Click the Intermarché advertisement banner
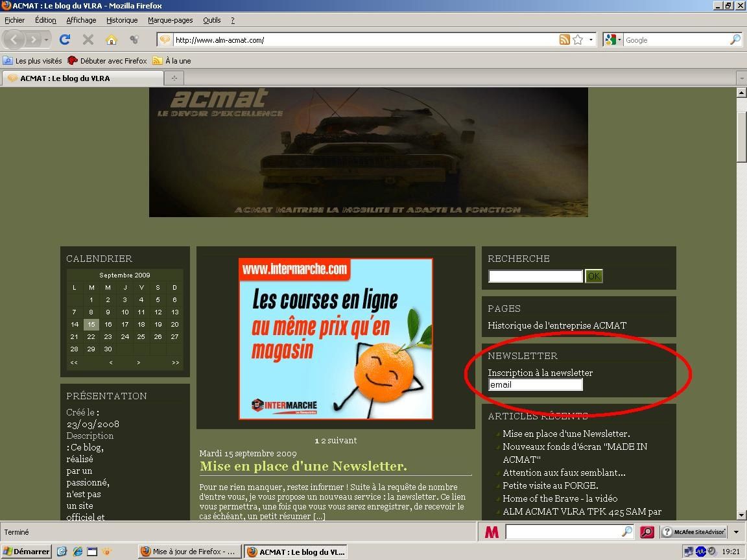 click(x=336, y=339)
